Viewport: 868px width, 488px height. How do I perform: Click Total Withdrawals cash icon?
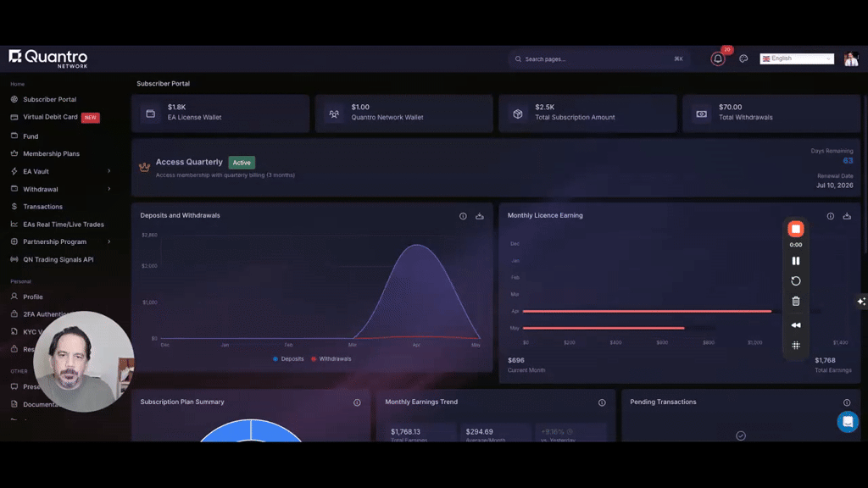tap(701, 114)
